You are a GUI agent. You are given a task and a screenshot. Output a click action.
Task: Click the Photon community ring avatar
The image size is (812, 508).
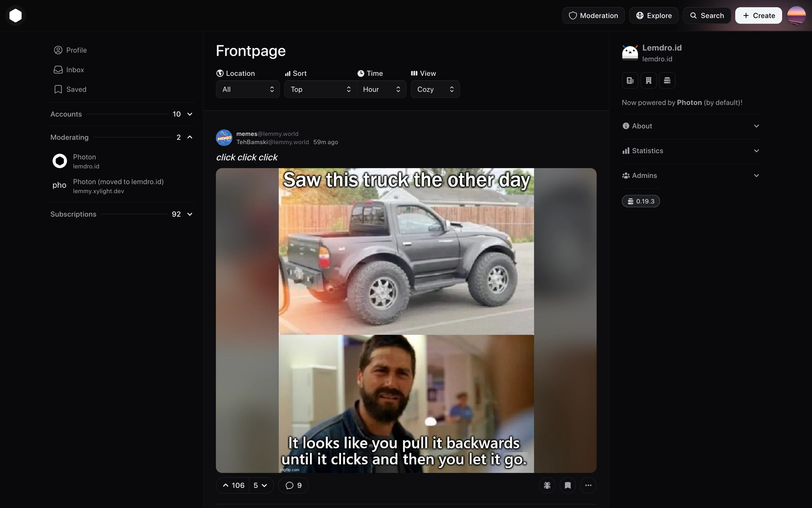tap(60, 161)
